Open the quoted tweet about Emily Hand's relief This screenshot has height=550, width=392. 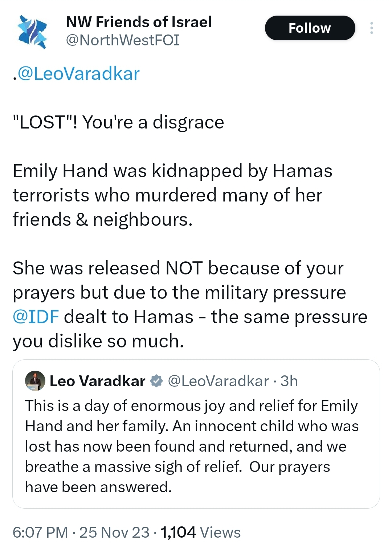pyautogui.click(x=192, y=446)
